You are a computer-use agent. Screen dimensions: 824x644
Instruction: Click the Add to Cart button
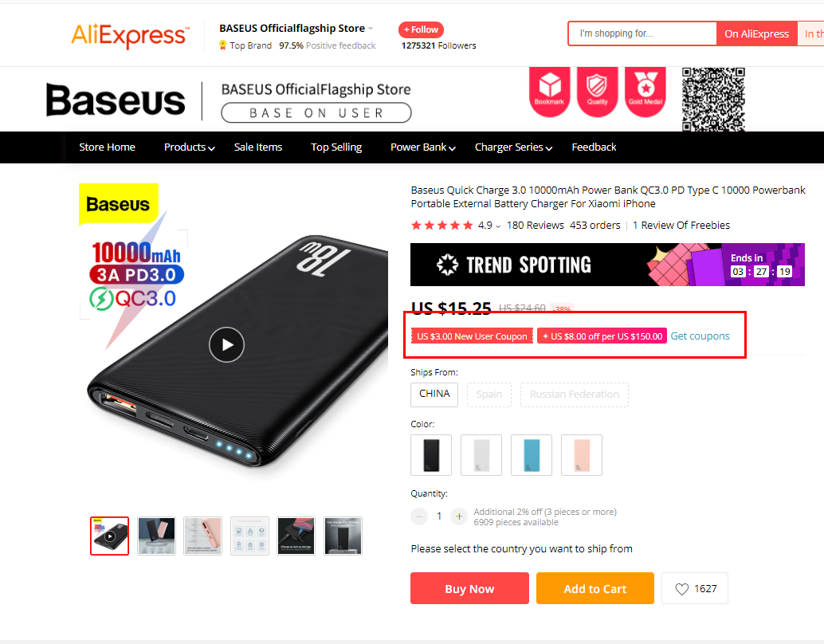(594, 588)
